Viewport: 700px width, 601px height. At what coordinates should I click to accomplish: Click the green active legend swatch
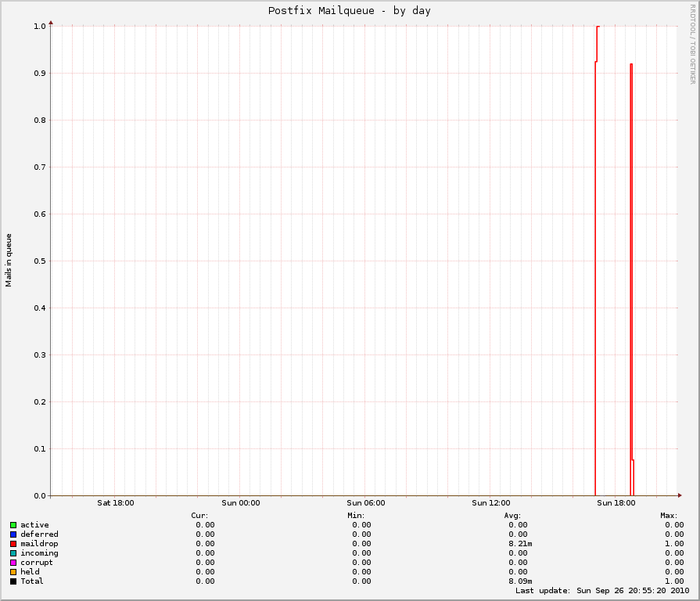pos(13,525)
